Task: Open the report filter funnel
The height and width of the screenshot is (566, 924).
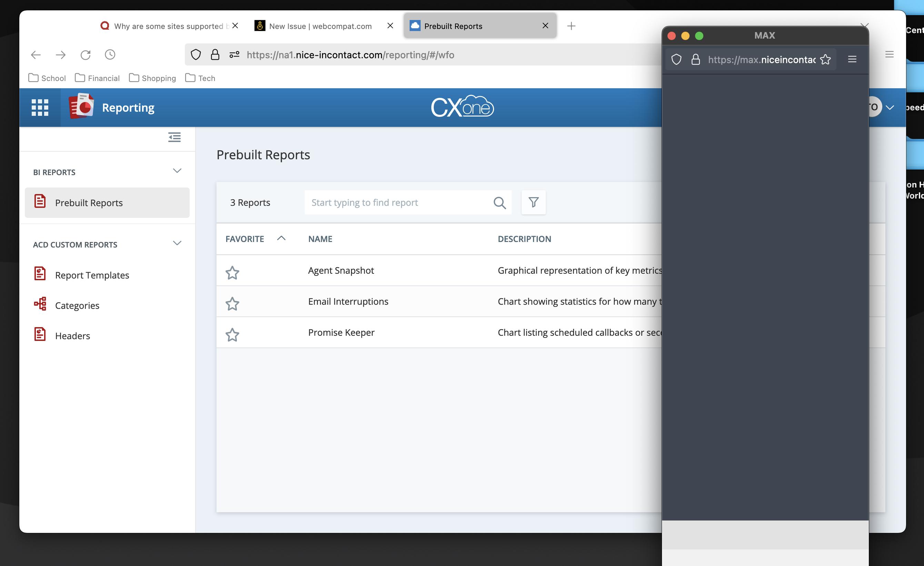Action: pos(533,202)
